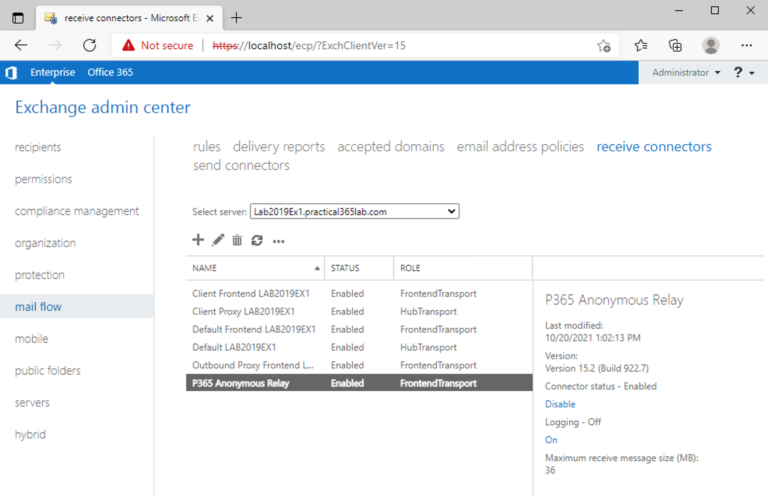Expand the Select server dropdown
This screenshot has height=497, width=768.
pyautogui.click(x=354, y=211)
